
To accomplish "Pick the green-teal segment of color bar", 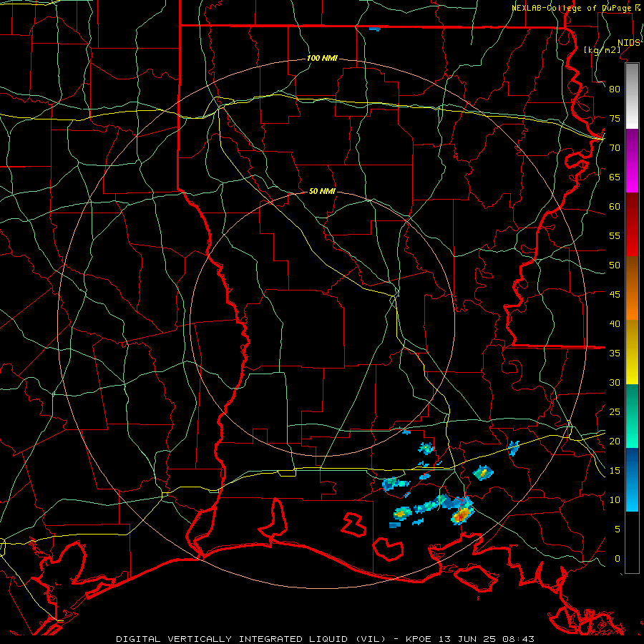I will pos(632,416).
